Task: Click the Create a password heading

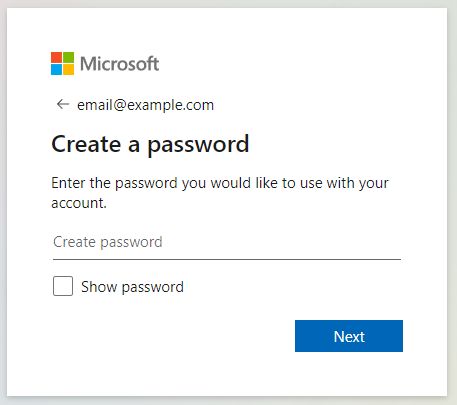Action: [150, 144]
